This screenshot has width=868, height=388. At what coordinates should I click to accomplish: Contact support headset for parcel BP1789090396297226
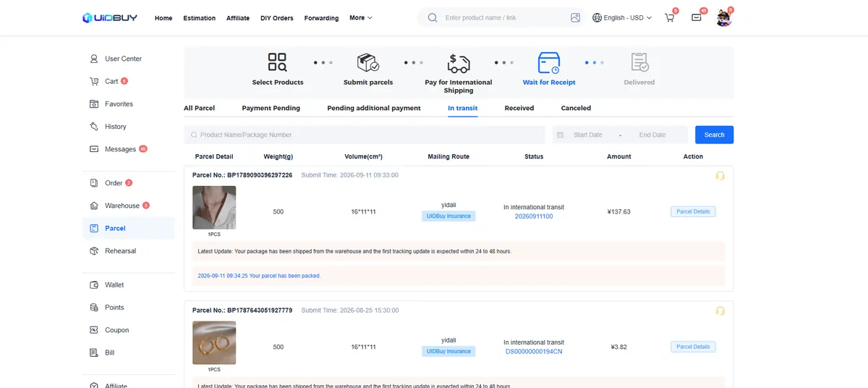click(720, 175)
